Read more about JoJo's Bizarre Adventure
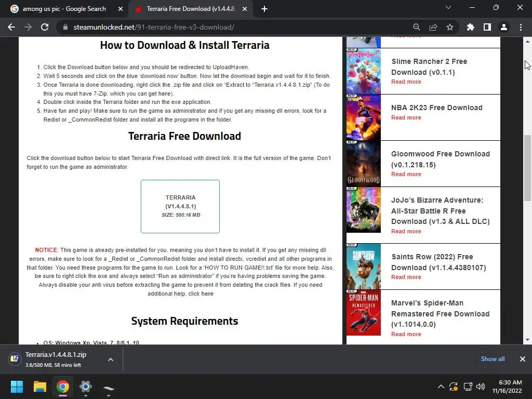The image size is (532, 399). pyautogui.click(x=406, y=231)
